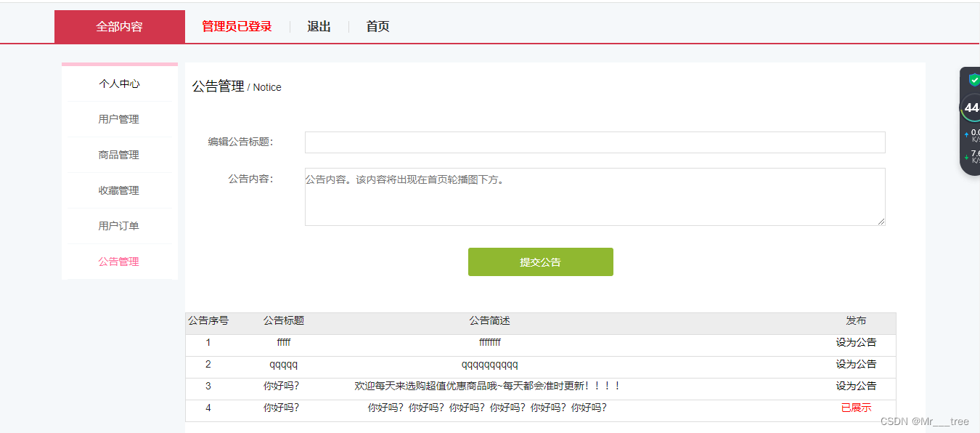This screenshot has width=980, height=433.
Task: Go to 首页 home page
Action: tap(377, 27)
